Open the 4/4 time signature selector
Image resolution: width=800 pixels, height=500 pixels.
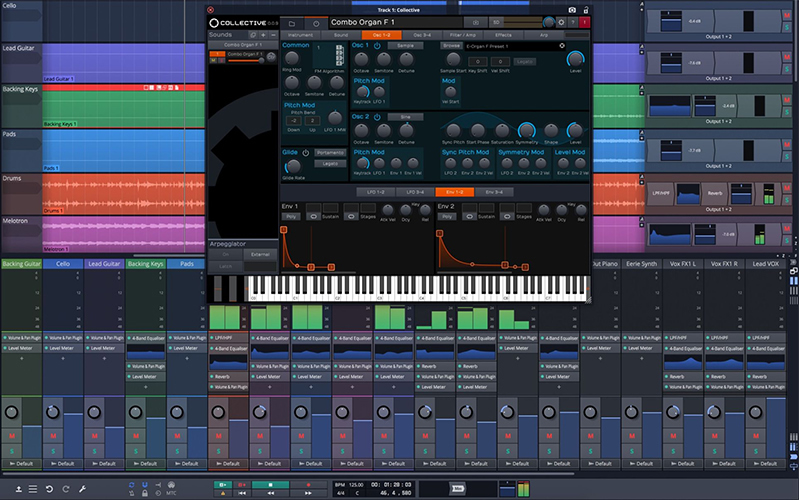pyautogui.click(x=340, y=493)
